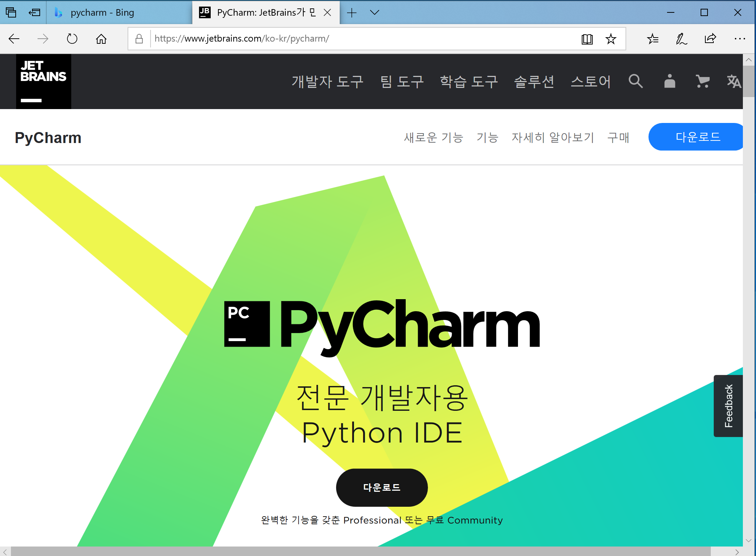Open the language translation selector icon
The image size is (756, 556).
(x=734, y=81)
